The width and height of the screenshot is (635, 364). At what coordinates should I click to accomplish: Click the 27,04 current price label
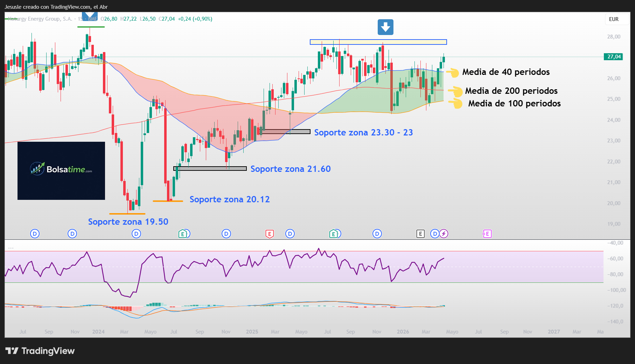click(x=613, y=57)
